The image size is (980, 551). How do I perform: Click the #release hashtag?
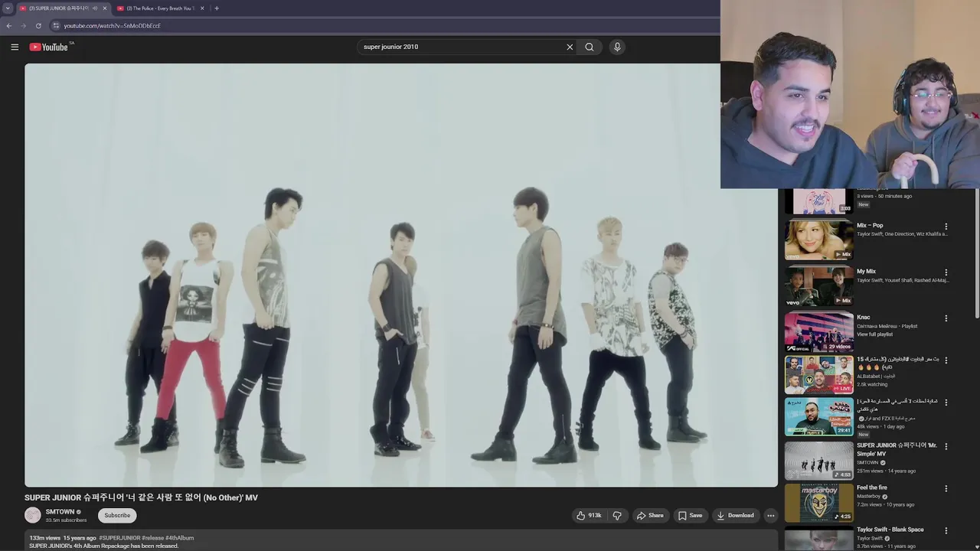coord(153,538)
